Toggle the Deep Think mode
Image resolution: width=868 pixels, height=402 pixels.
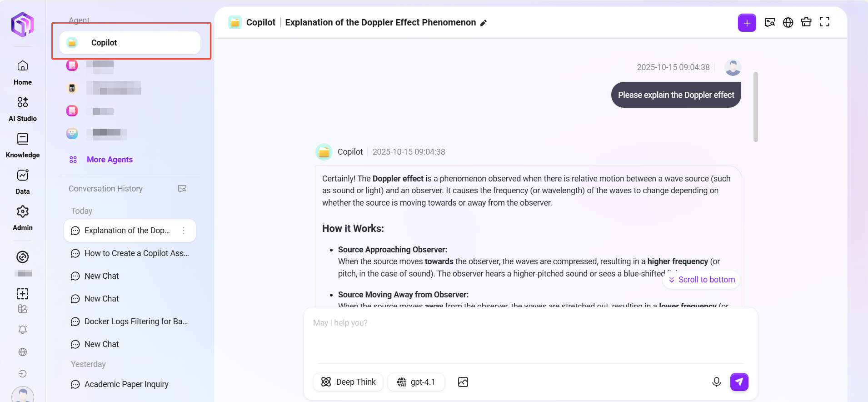pos(348,382)
